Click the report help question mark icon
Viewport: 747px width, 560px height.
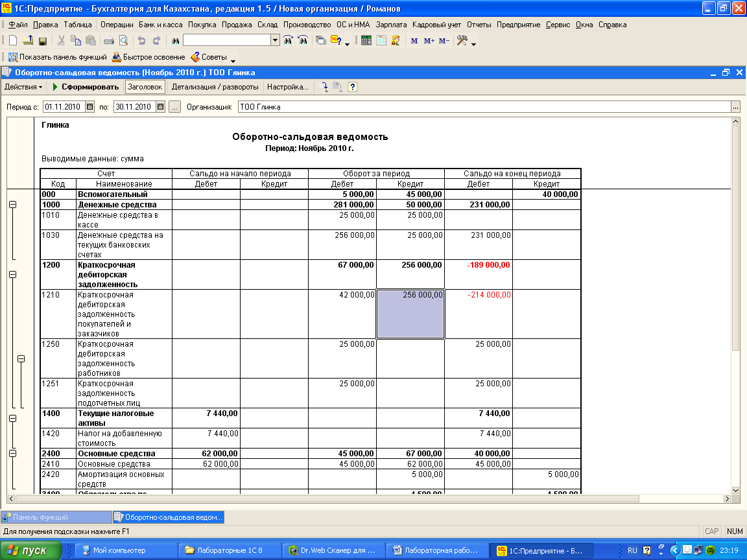(353, 87)
